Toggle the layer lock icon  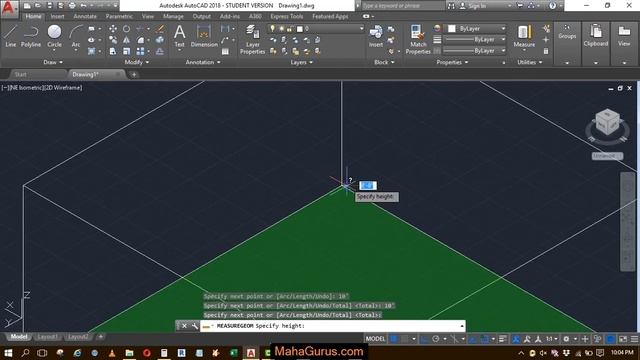(x=289, y=29)
